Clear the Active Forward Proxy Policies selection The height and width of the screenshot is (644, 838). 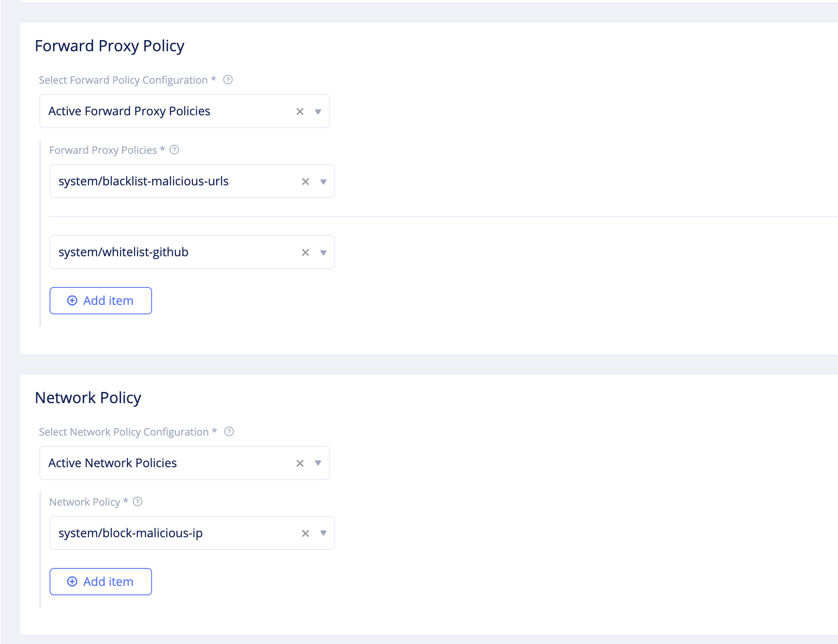click(300, 111)
